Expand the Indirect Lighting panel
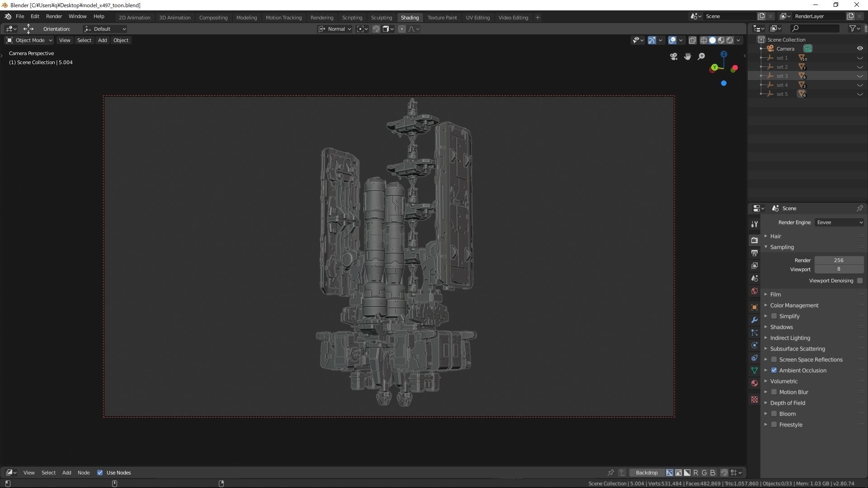 [x=790, y=338]
